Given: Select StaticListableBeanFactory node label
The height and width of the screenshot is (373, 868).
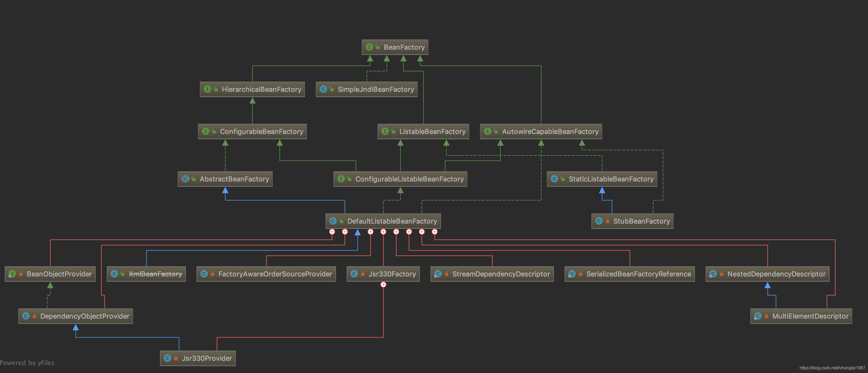Looking at the screenshot, I should click(611, 179).
